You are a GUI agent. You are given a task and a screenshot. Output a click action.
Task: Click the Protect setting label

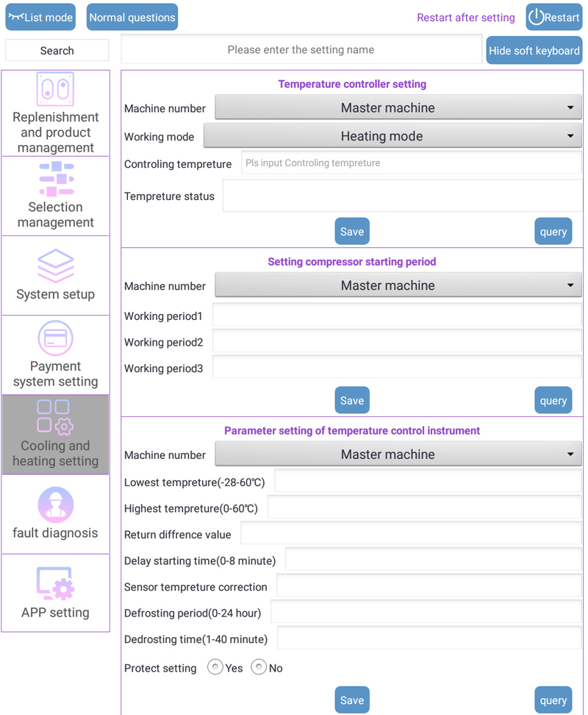160,668
